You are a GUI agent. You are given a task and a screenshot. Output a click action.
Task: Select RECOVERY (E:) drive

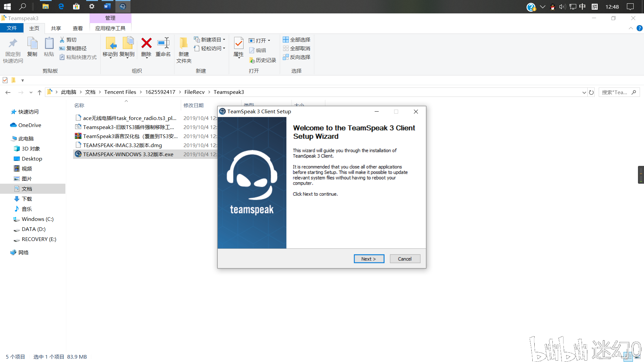[x=39, y=239]
